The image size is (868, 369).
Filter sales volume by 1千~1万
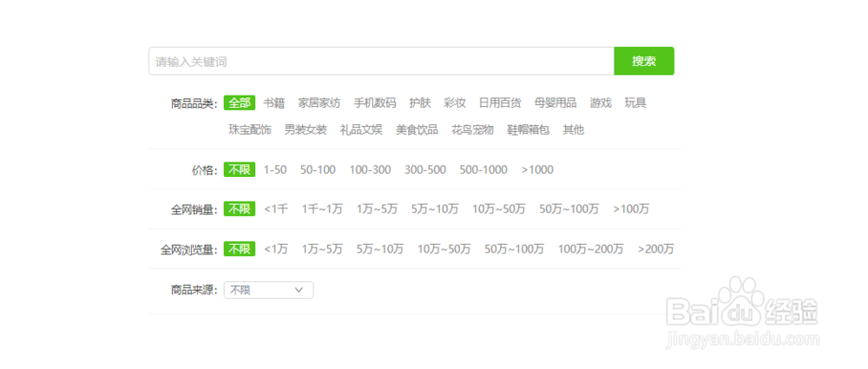tap(322, 209)
